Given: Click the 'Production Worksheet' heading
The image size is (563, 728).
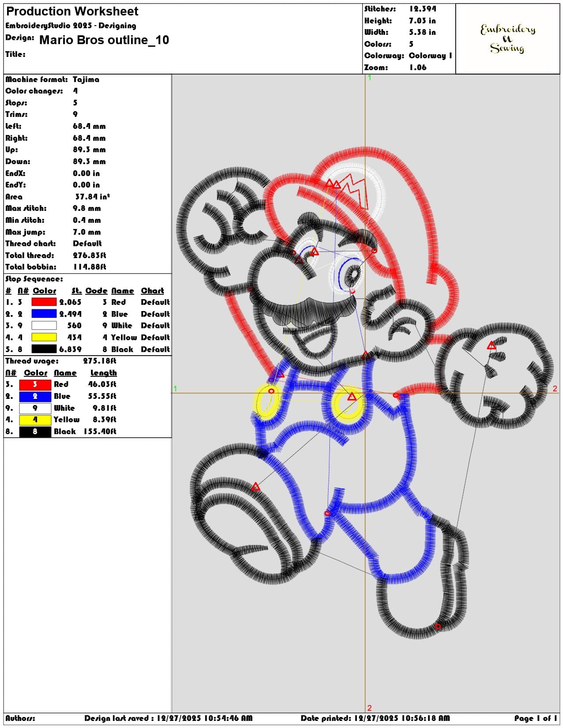Looking at the screenshot, I should tap(72, 11).
